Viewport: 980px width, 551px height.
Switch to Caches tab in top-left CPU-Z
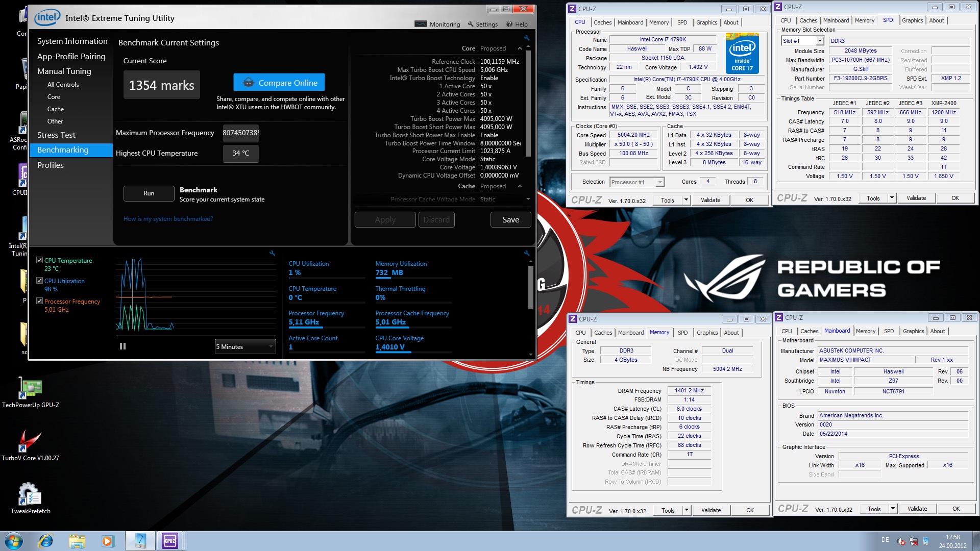[x=602, y=22]
